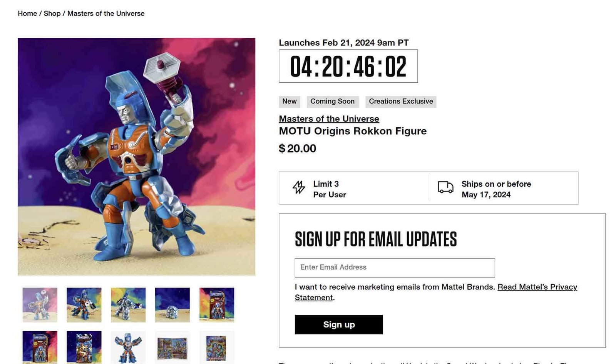Click the $20.00 price text

[297, 149]
